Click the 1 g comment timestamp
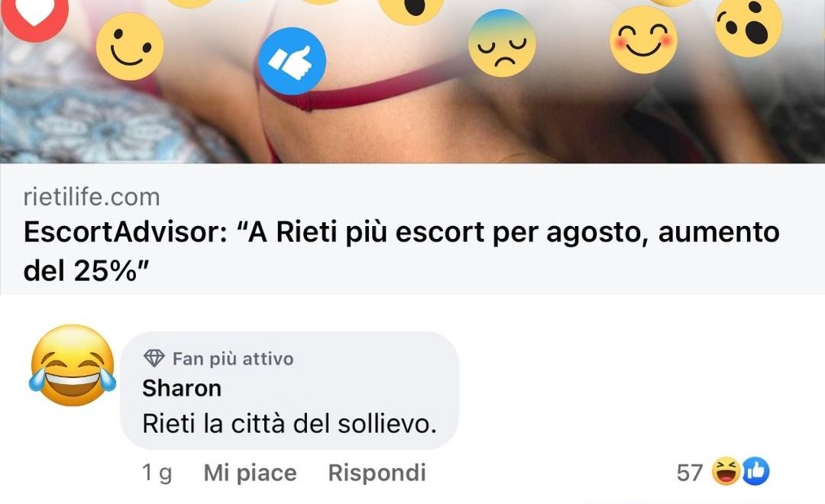 point(157,473)
